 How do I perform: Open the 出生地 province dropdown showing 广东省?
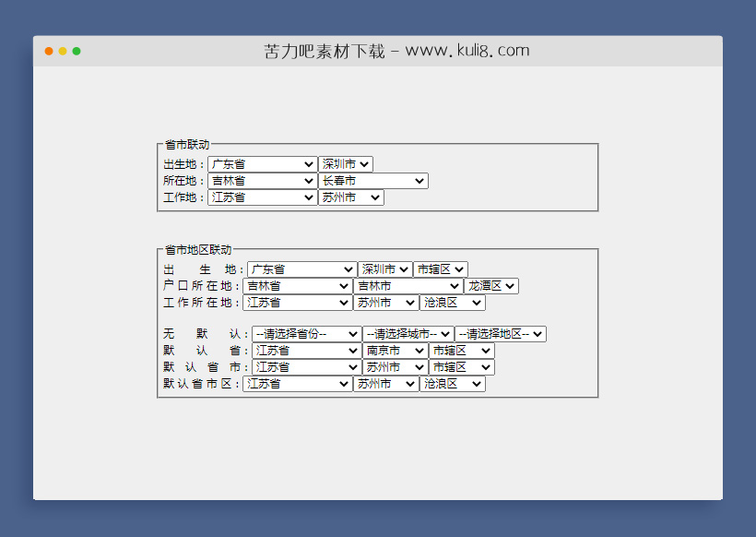click(x=262, y=163)
